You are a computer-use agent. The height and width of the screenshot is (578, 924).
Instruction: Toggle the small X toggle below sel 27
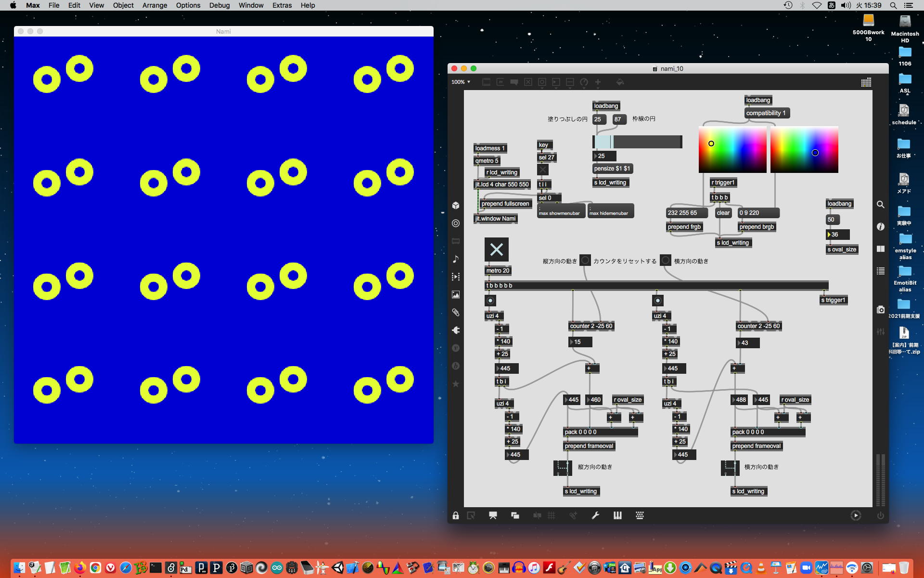543,170
